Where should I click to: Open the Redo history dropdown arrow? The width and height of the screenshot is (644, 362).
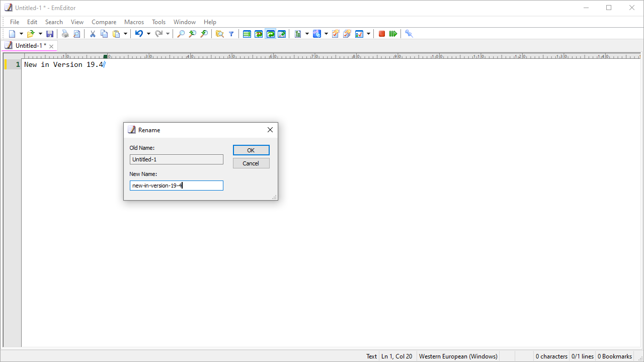pos(168,34)
